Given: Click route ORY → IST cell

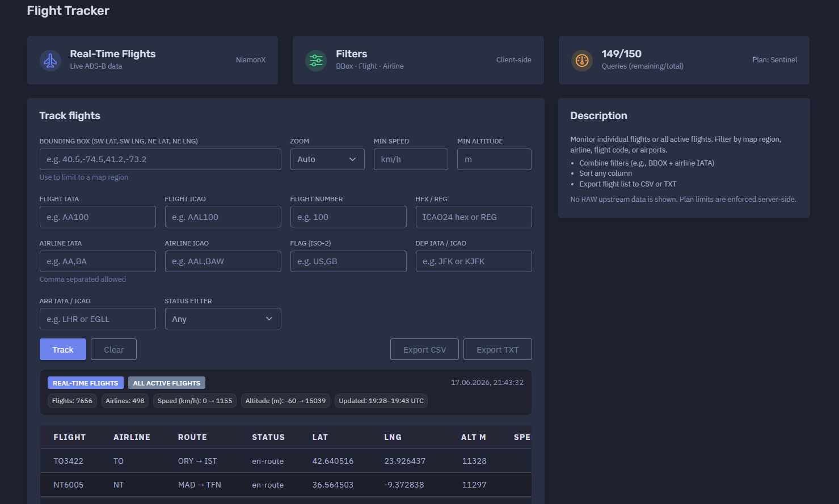Looking at the screenshot, I should (x=197, y=461).
